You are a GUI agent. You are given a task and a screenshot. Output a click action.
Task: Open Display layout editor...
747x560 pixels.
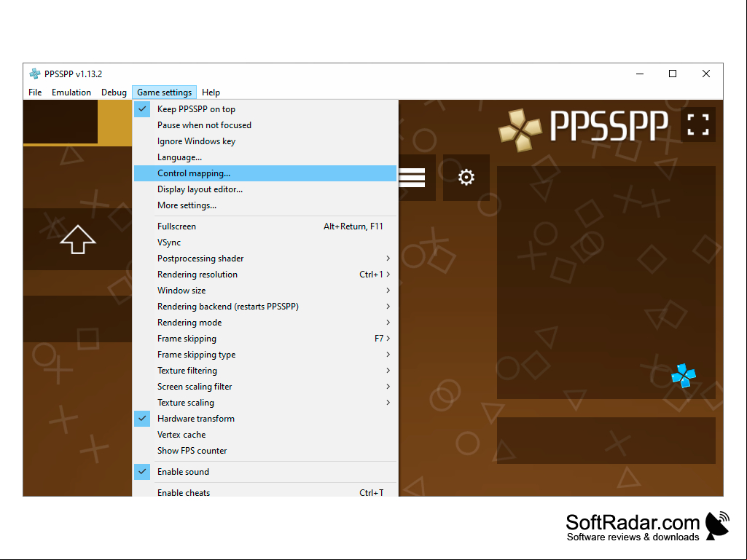[x=265, y=189]
